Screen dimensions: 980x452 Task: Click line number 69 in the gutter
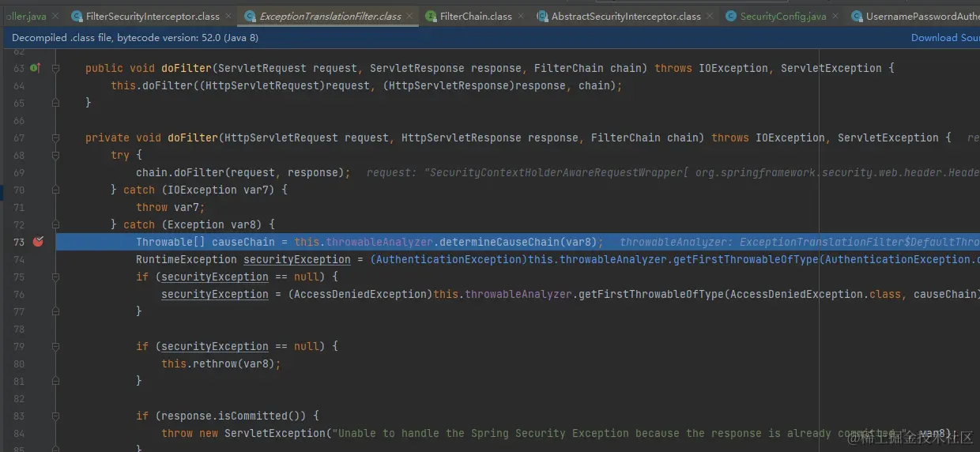pyautogui.click(x=19, y=172)
